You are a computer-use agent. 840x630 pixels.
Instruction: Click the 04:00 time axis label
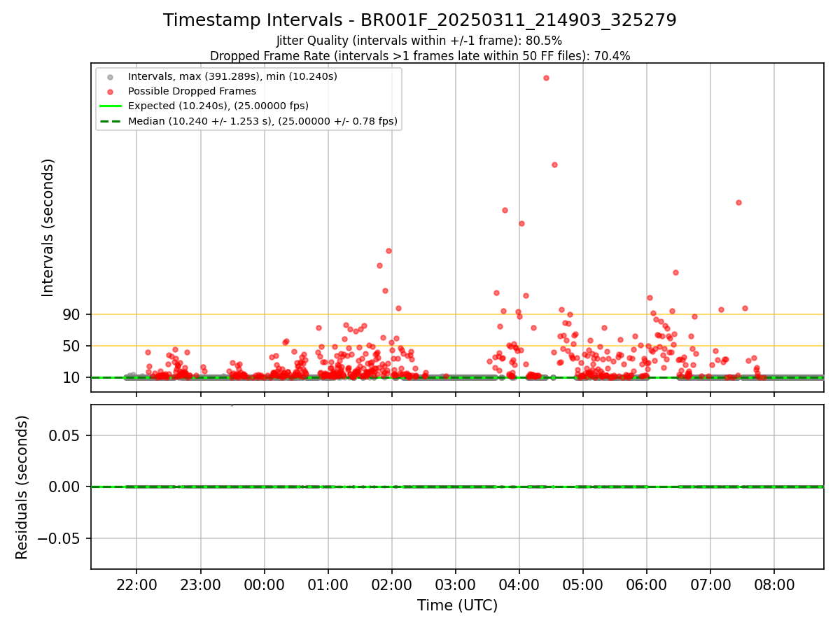[x=519, y=585]
